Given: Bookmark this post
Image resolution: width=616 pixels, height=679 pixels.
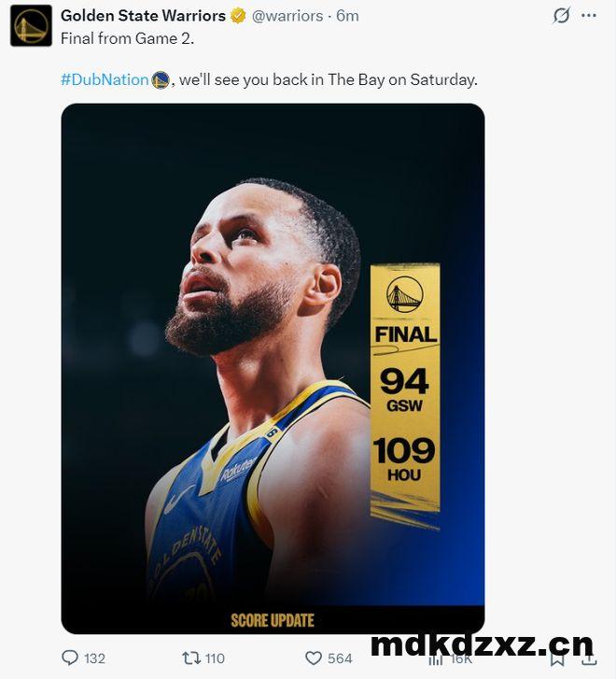Looking at the screenshot, I should click(x=557, y=659).
